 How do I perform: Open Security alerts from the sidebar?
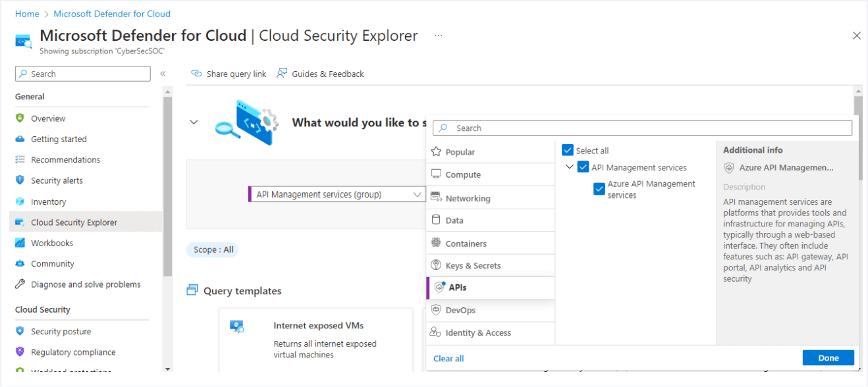[x=51, y=180]
